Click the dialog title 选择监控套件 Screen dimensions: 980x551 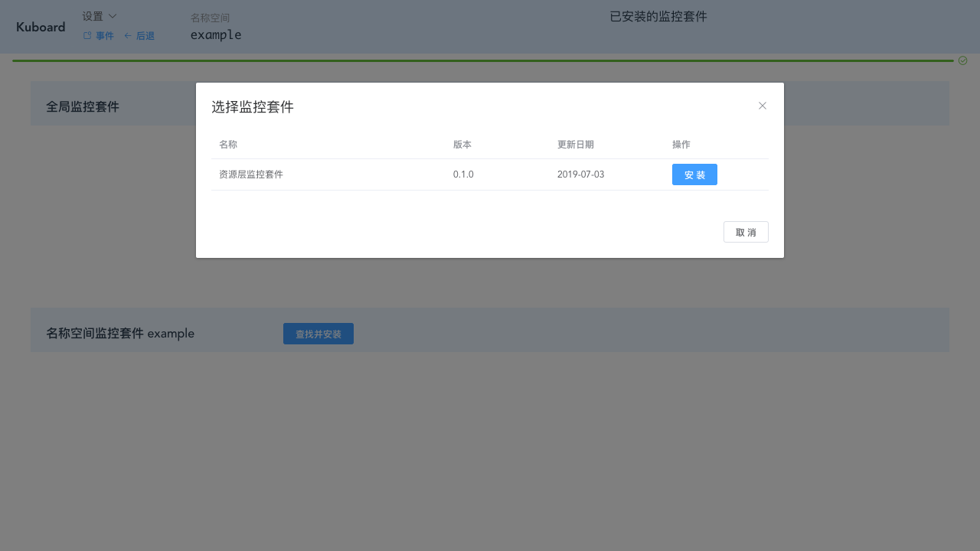point(253,107)
